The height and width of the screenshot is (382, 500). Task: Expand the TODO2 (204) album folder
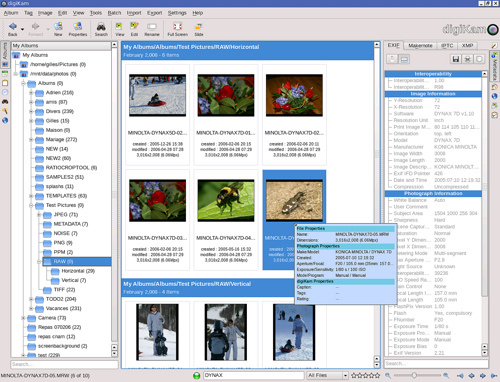click(31, 299)
